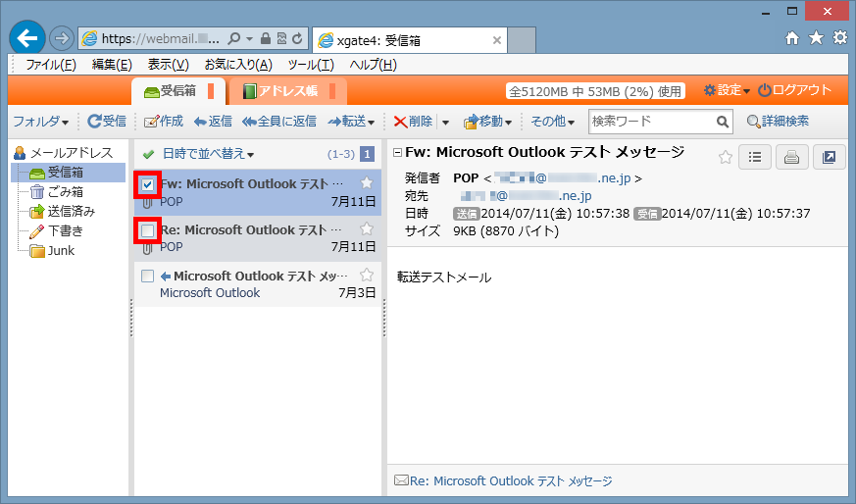Click the search magnifier icon
Viewport: 856px width, 504px height.
tap(723, 122)
